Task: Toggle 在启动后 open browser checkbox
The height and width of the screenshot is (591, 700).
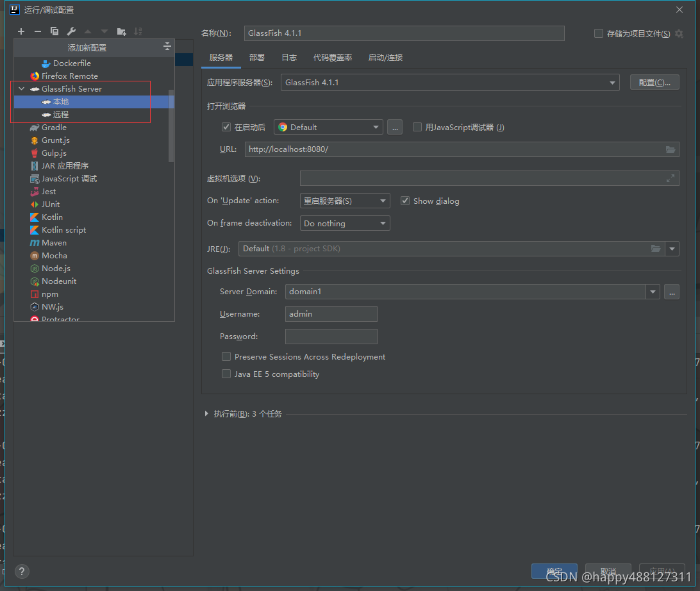Action: coord(226,127)
